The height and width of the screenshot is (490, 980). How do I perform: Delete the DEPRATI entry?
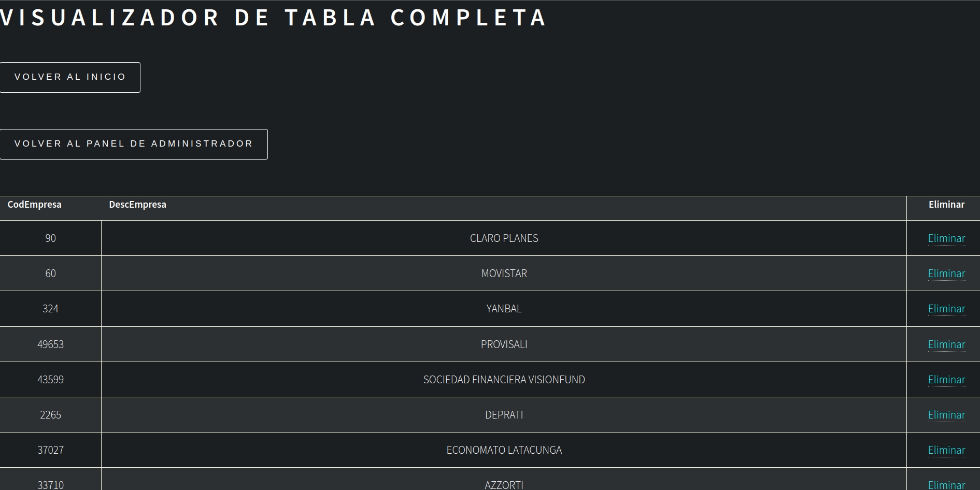(x=946, y=415)
